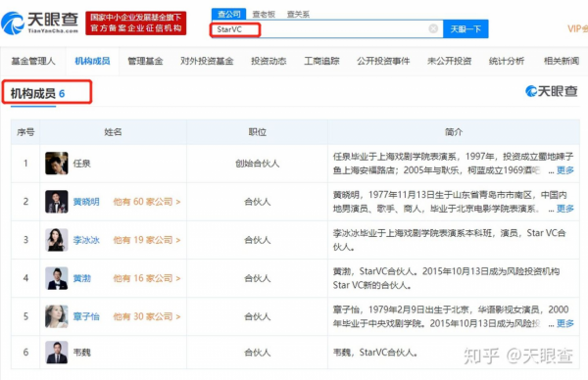Expand 他有 60 家公司 for 黄晓明
The image size is (588, 380).
click(x=147, y=202)
